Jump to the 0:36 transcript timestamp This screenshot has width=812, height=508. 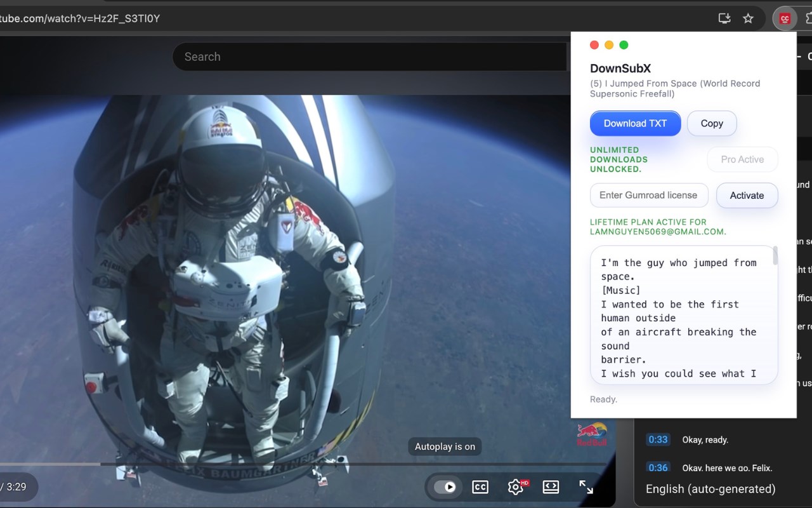(658, 468)
